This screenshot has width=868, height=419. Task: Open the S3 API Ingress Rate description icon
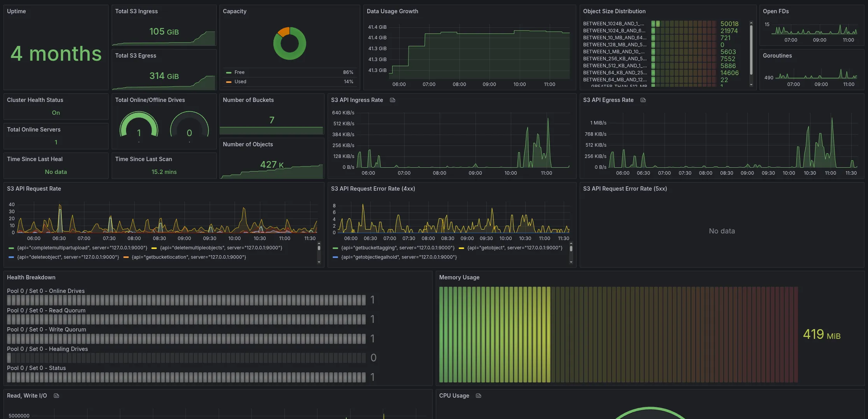pyautogui.click(x=392, y=100)
